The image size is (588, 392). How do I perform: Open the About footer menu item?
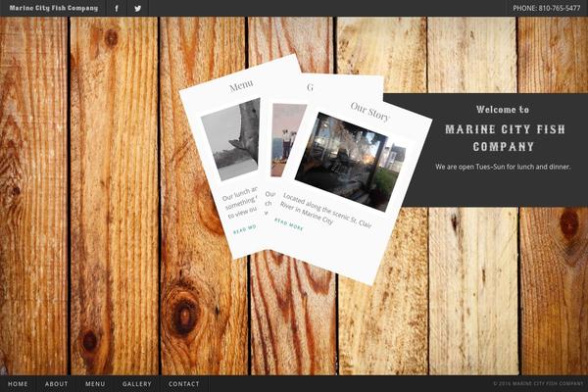(x=57, y=384)
